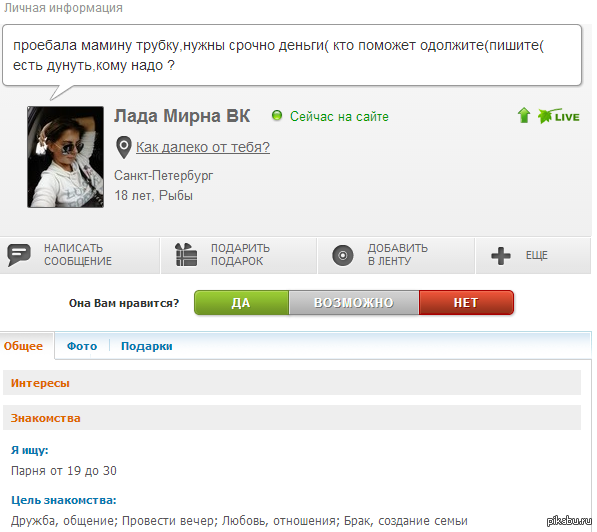This screenshot has width=597, height=532.
Task: Click the НАПИСАТЬ СООБЩЕНИЕ button text
Action: tap(78, 255)
